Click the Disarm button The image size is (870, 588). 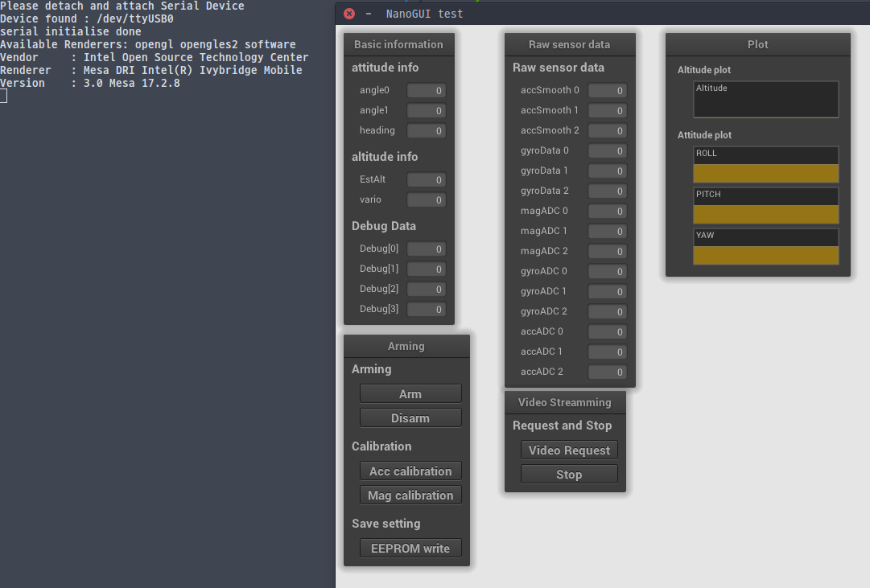pos(410,417)
